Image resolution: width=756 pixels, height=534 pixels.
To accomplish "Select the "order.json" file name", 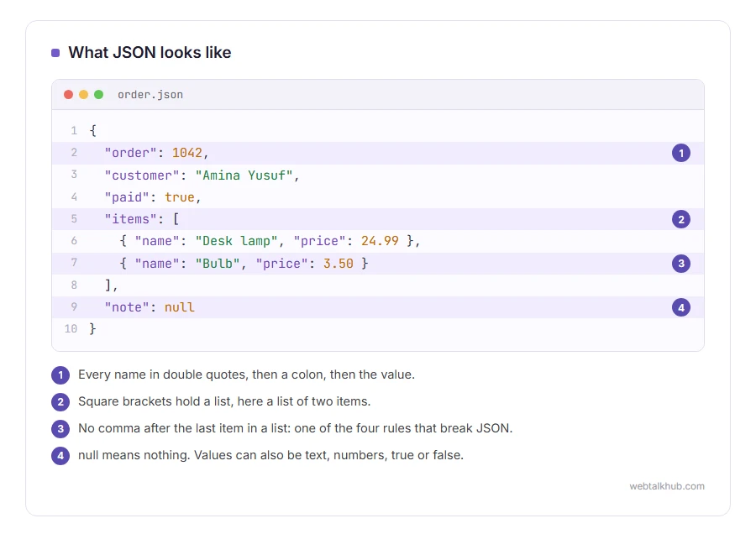I will (150, 95).
